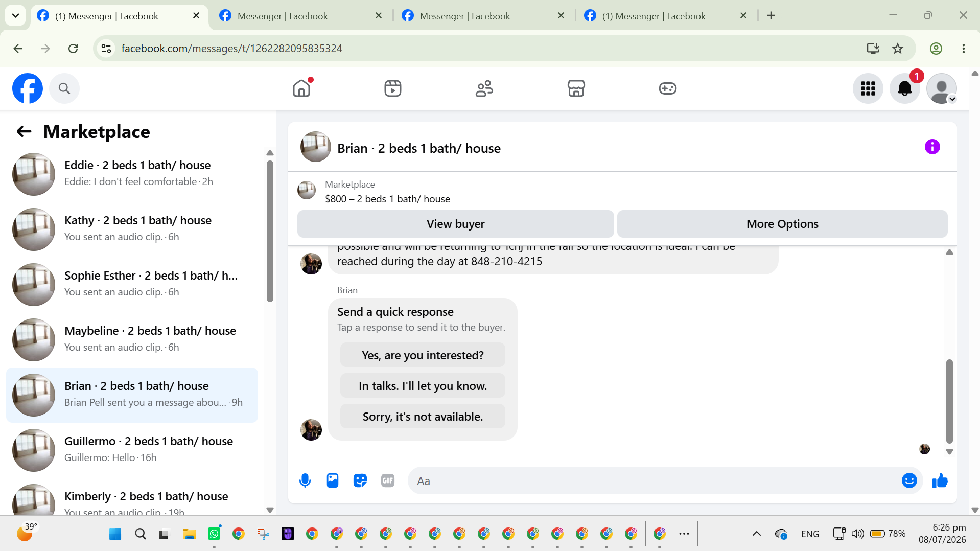Open the Facebook search magnifier
The height and width of the screenshot is (551, 980).
coord(64,88)
